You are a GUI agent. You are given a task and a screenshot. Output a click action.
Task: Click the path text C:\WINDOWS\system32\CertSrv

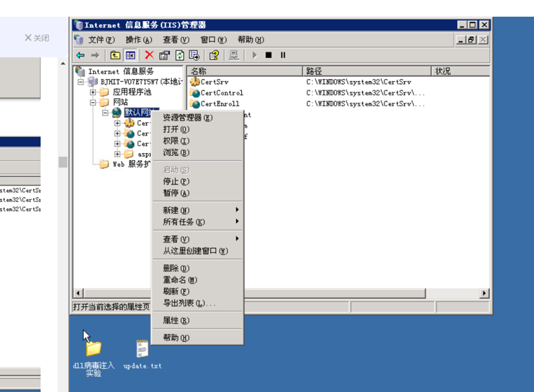(359, 82)
